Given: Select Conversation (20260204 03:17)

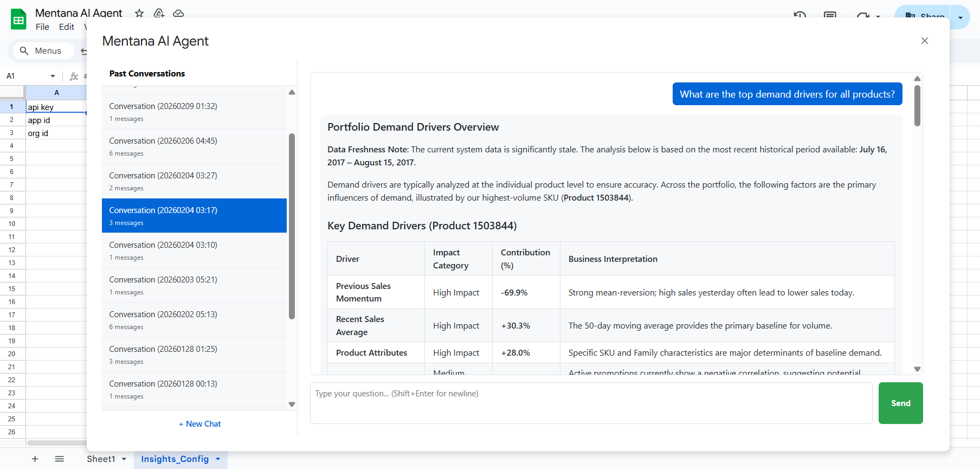Looking at the screenshot, I should pos(194,216).
